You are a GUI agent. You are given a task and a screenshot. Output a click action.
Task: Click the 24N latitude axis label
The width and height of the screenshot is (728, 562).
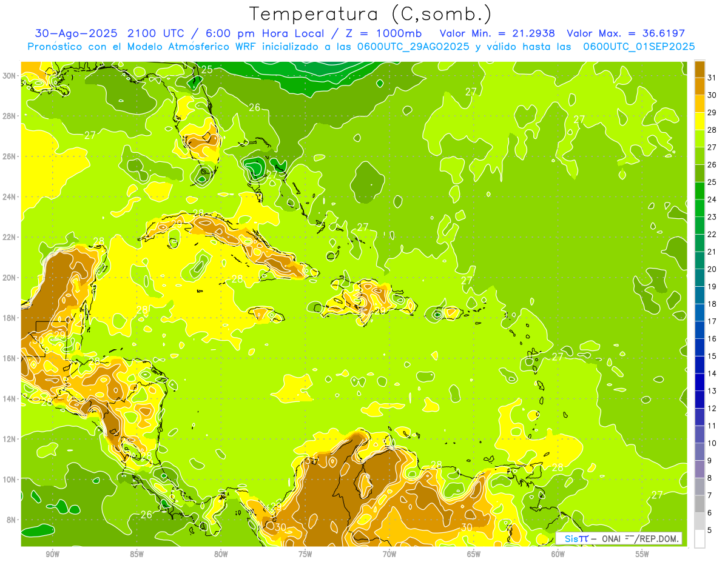[9, 197]
